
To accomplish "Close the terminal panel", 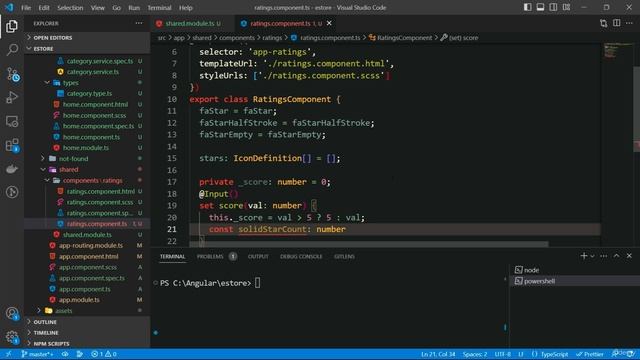I will 629,256.
